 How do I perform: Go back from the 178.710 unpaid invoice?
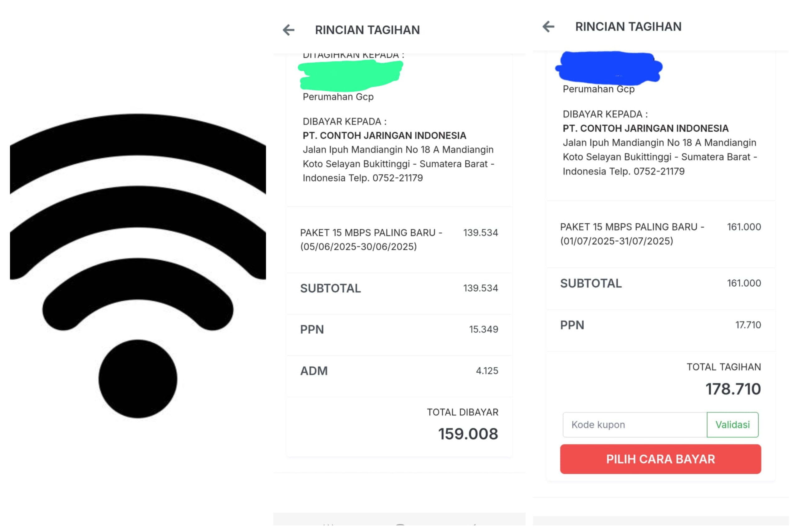tap(548, 27)
